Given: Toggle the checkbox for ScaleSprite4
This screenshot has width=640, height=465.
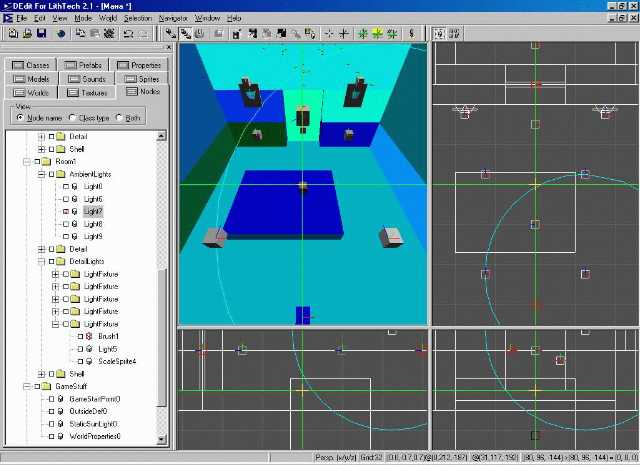Looking at the screenshot, I should 80,361.
